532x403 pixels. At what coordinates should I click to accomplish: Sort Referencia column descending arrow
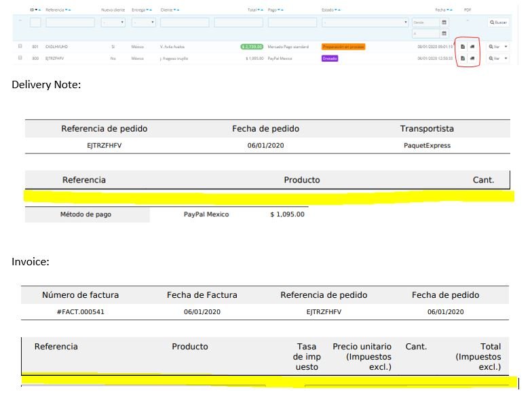click(66, 9)
